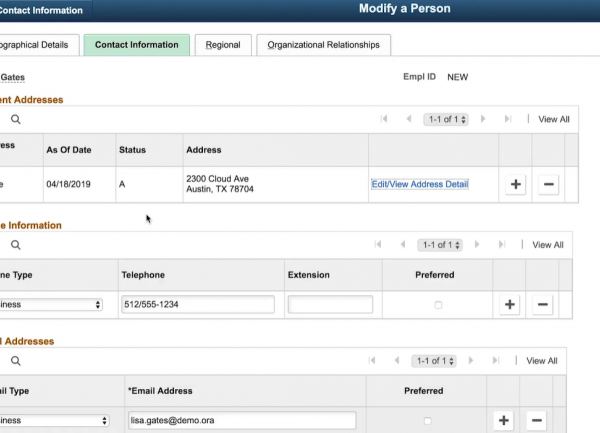Click the empty Extension input field
Viewport: 600px width, 433px height.
tap(330, 304)
